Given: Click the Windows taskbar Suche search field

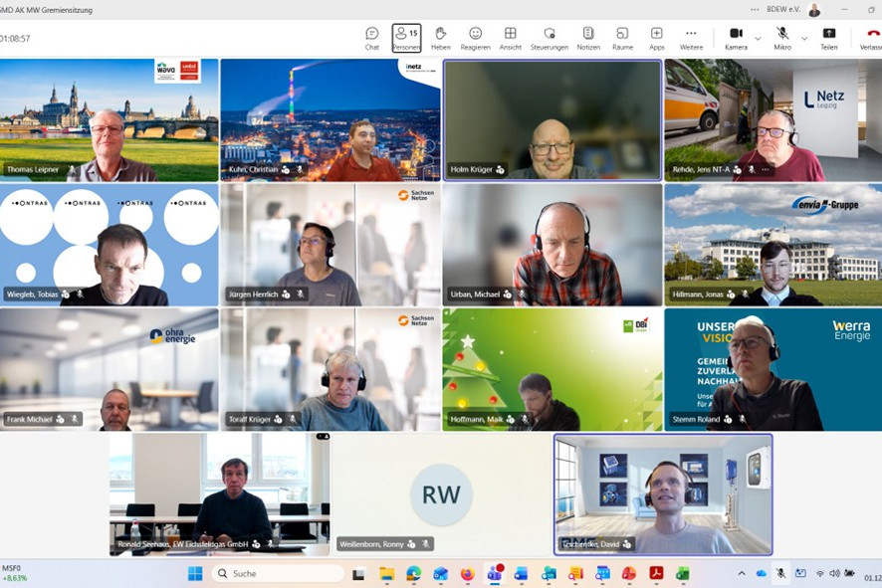Looking at the screenshot, I should coord(278,573).
